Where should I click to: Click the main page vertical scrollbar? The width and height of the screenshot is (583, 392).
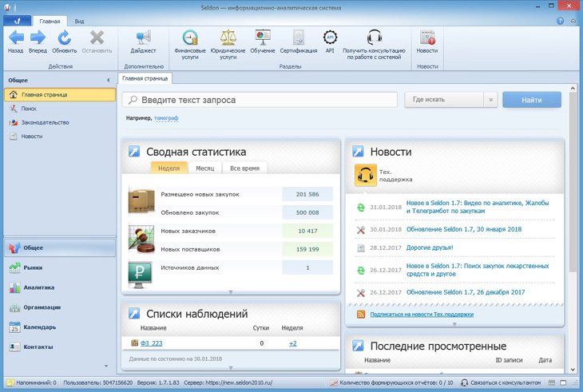573,182
